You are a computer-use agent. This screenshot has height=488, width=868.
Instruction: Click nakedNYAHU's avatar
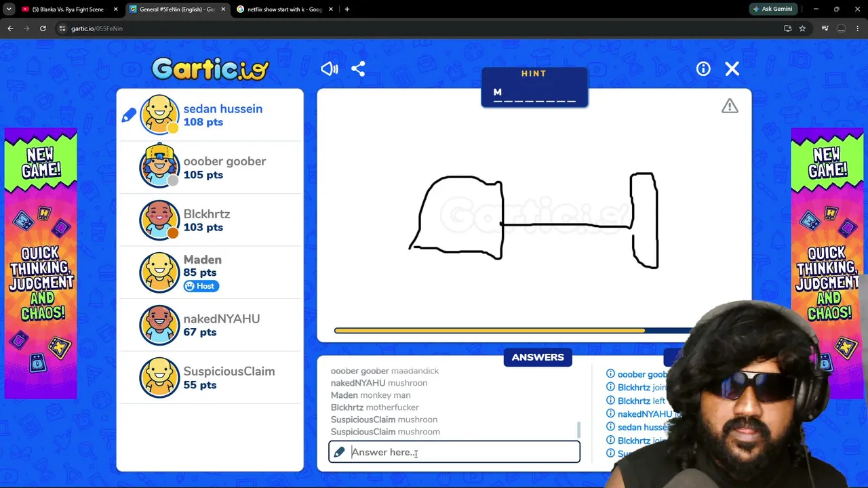159,325
